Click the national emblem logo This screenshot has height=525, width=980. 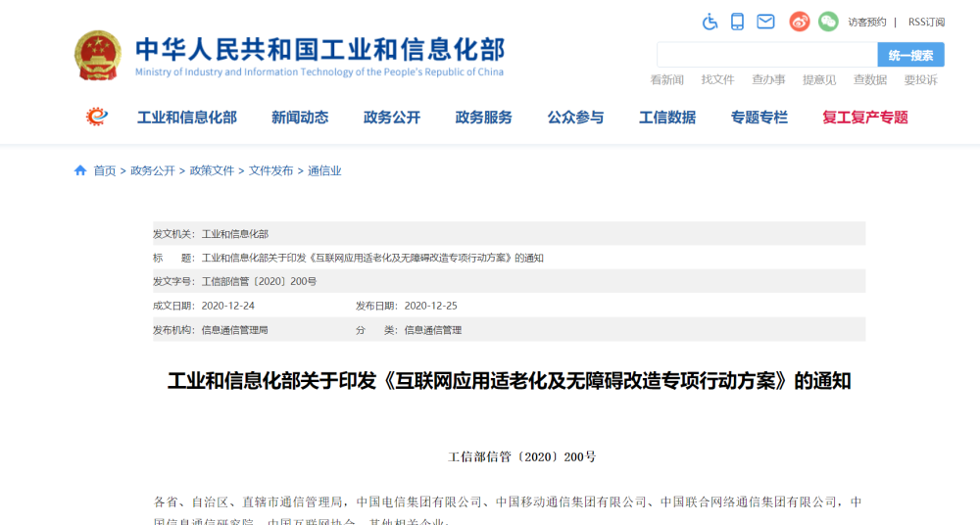click(x=98, y=56)
